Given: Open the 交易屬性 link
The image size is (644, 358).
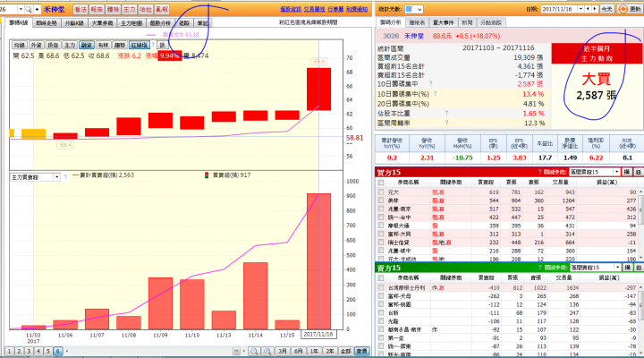Looking at the screenshot, I should (315, 9).
